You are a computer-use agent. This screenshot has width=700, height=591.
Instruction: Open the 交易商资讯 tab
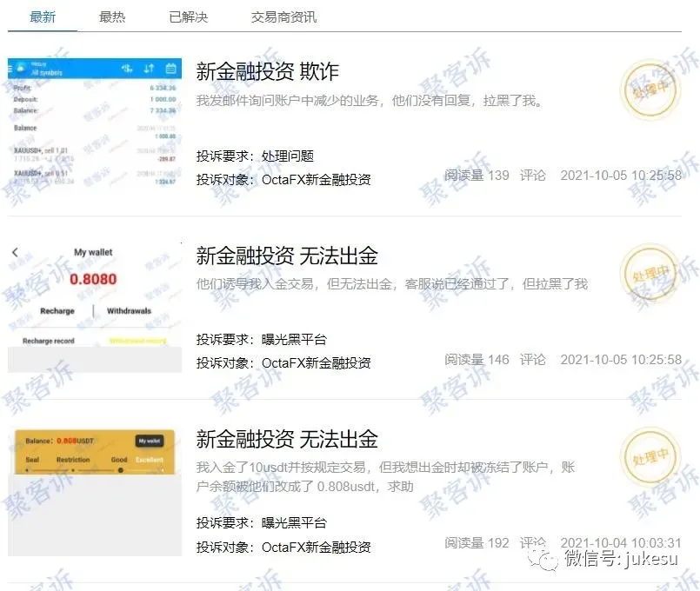(x=283, y=17)
